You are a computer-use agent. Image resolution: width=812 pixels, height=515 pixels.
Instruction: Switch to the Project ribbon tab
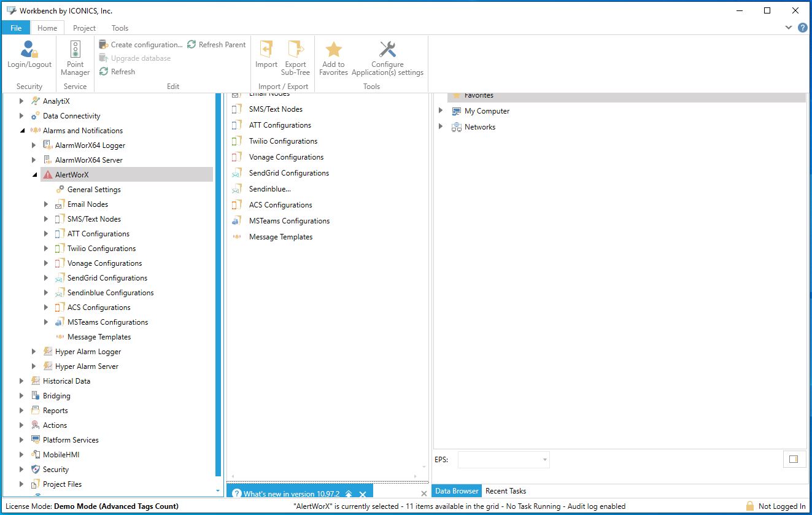point(84,28)
